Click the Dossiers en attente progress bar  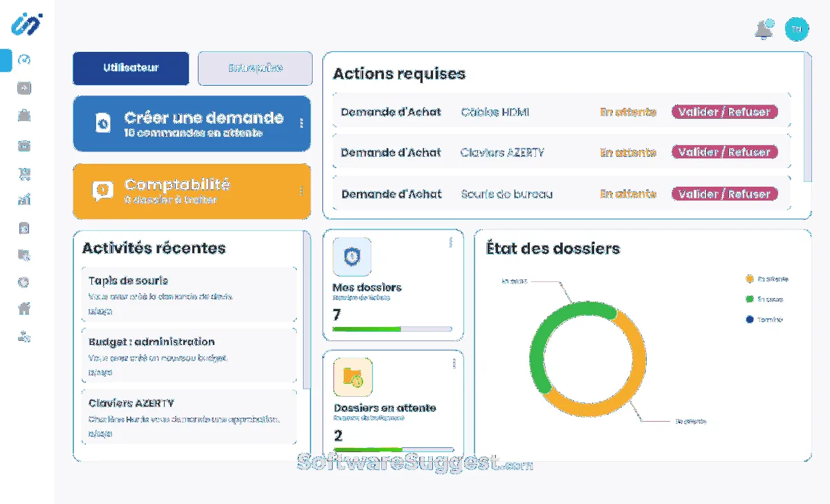point(394,449)
